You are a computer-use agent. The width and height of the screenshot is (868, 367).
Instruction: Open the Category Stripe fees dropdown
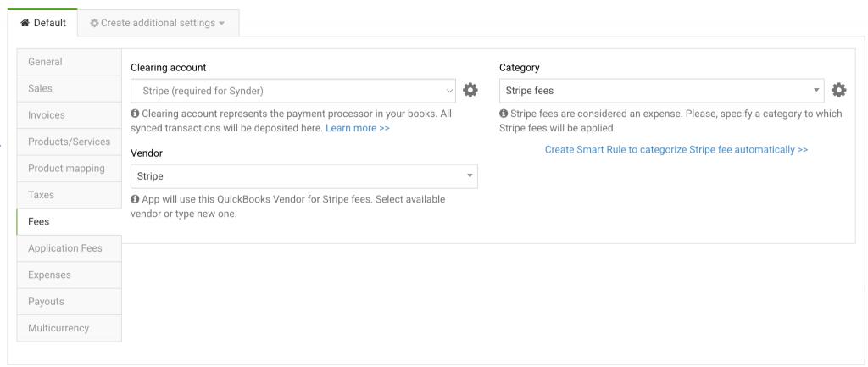point(661,91)
